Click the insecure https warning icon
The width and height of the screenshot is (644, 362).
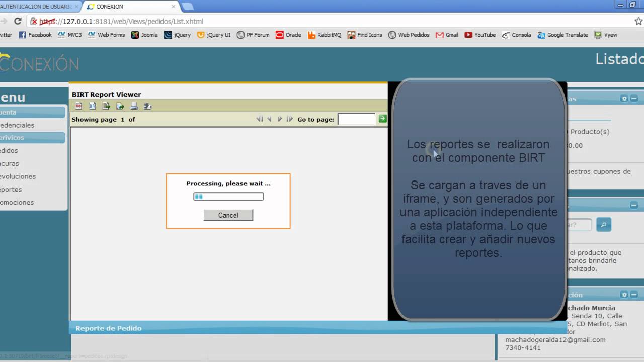(34, 21)
